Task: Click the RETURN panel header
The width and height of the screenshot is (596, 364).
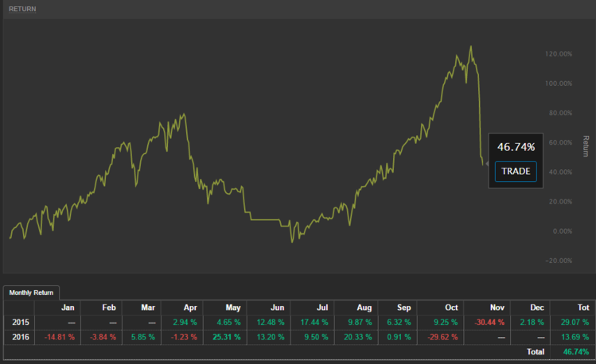Action: tap(22, 9)
